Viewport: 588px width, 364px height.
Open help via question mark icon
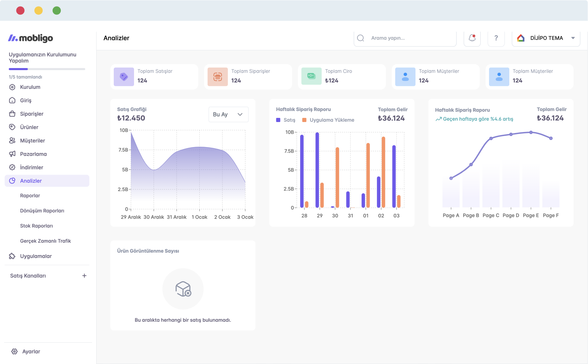[496, 38]
